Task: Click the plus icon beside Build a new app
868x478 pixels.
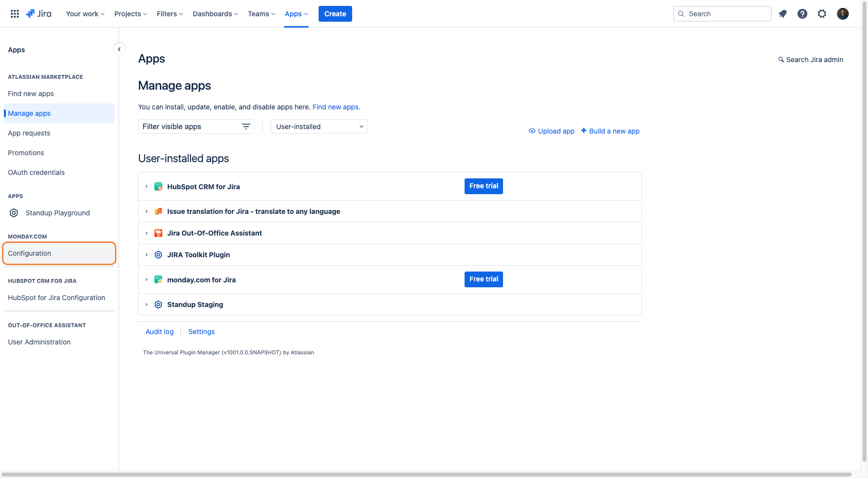Action: 584,131
